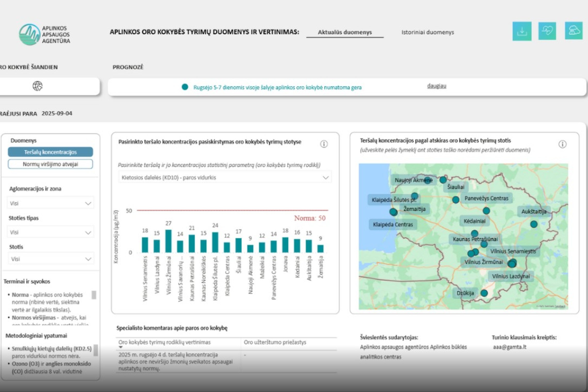
Task: Click the cloud pollution icon button
Action: (x=574, y=31)
